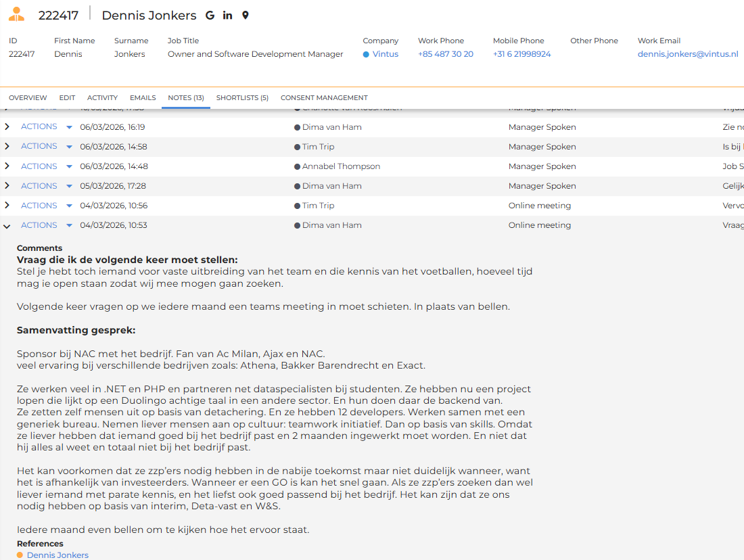Screen dimensions: 744x560
Task: Go to the Consent Management tab
Action: (324, 98)
